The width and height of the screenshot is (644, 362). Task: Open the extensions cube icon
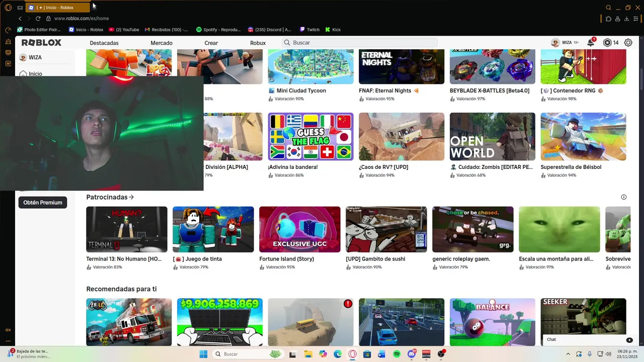(608, 19)
